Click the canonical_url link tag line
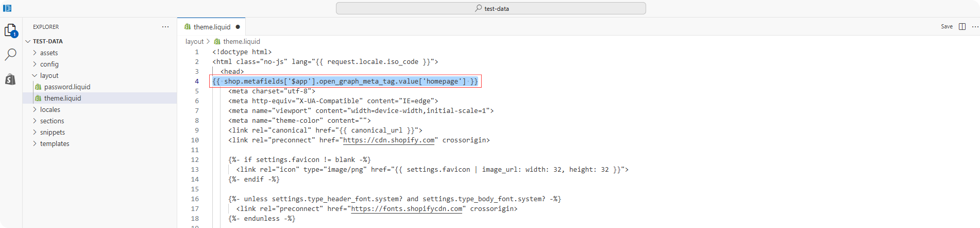980x228 pixels. point(325,131)
